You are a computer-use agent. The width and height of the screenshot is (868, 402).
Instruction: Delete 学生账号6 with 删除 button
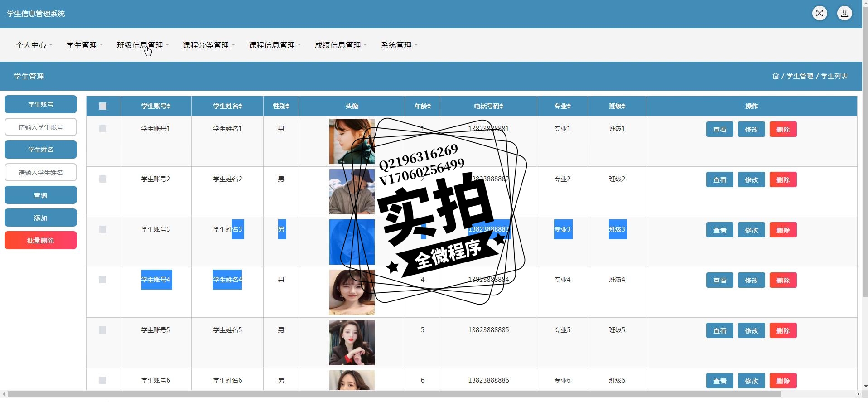coord(783,381)
